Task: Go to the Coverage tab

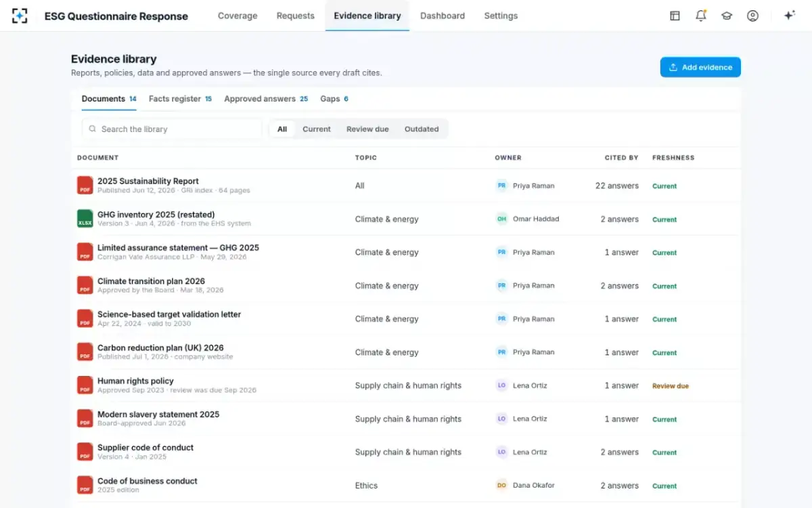Action: pyautogui.click(x=238, y=16)
